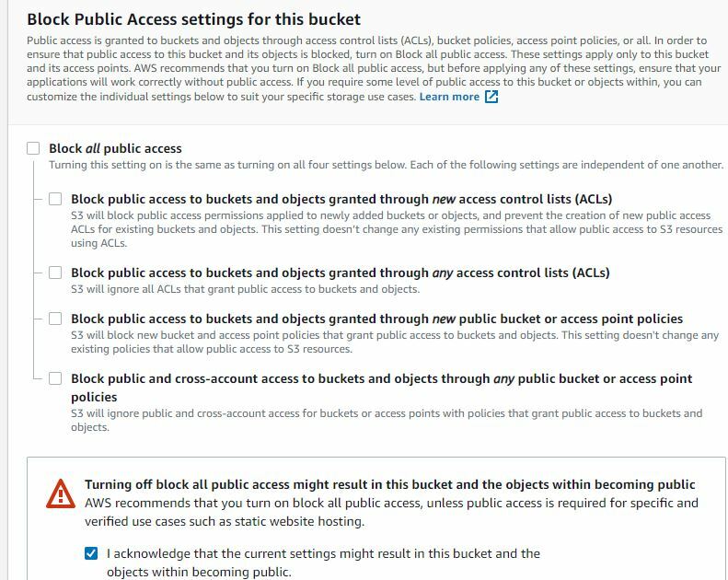This screenshot has height=580, width=728.
Task: Click the label about new access control lists
Action: point(341,199)
